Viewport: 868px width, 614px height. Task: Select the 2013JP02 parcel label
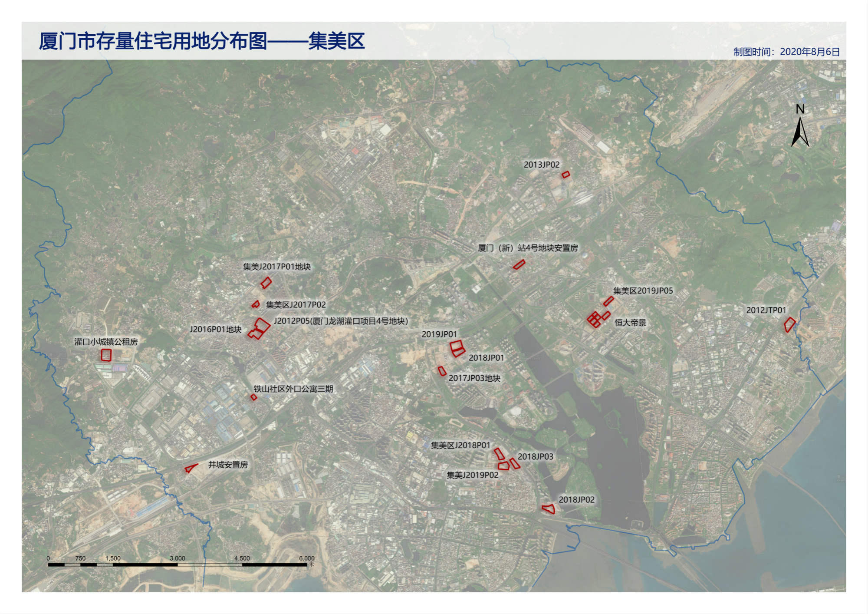point(542,165)
